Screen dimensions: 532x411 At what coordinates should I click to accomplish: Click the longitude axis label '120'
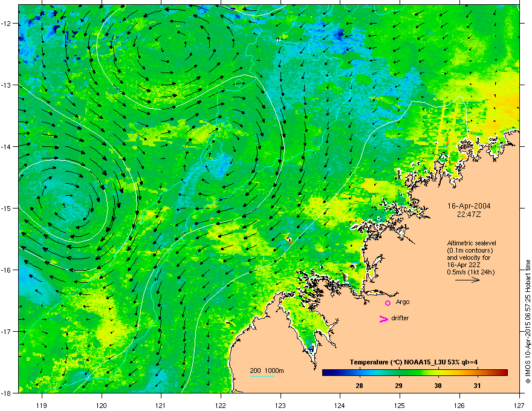pyautogui.click(x=102, y=405)
